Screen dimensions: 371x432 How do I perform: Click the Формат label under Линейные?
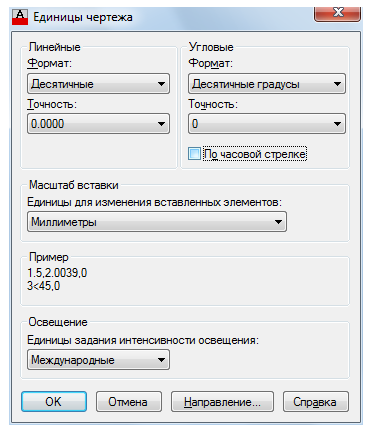(49, 63)
